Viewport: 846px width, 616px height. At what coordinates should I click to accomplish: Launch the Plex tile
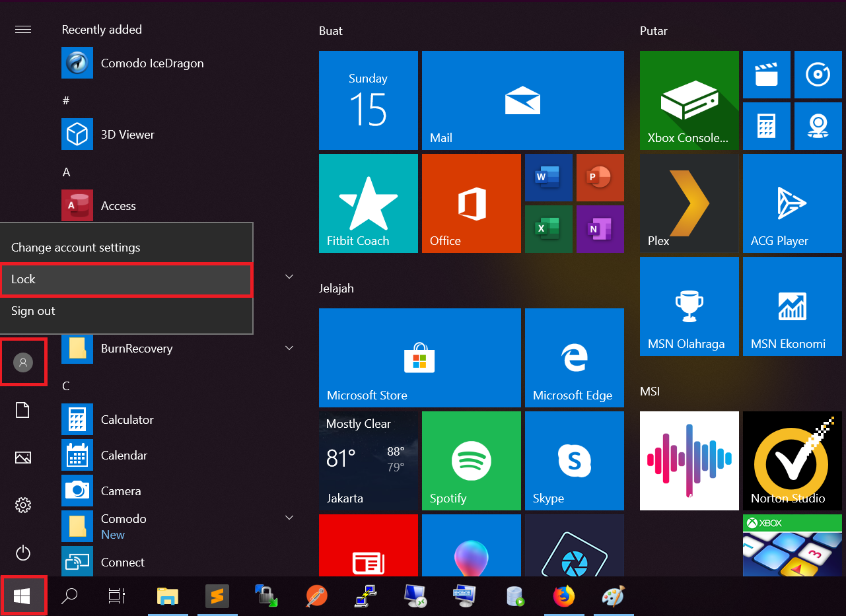[689, 203]
